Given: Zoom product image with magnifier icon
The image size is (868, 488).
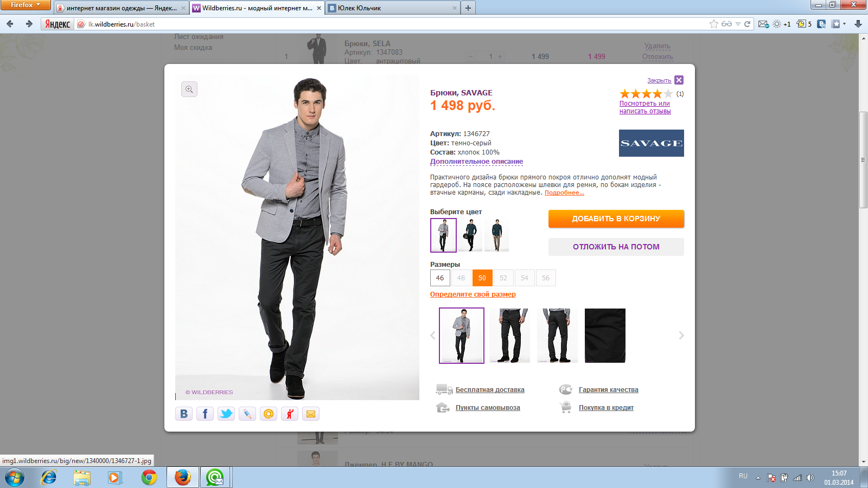Looking at the screenshot, I should coord(189,89).
